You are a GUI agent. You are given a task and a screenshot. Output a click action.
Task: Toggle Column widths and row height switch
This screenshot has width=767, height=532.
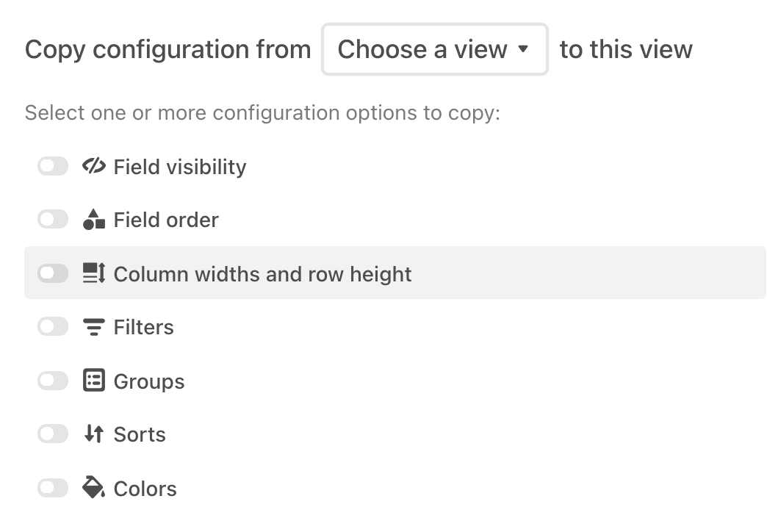coord(53,273)
